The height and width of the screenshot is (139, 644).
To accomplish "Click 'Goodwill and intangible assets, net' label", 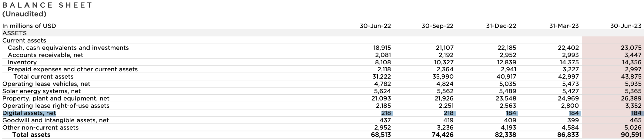I will pyautogui.click(x=55, y=120).
